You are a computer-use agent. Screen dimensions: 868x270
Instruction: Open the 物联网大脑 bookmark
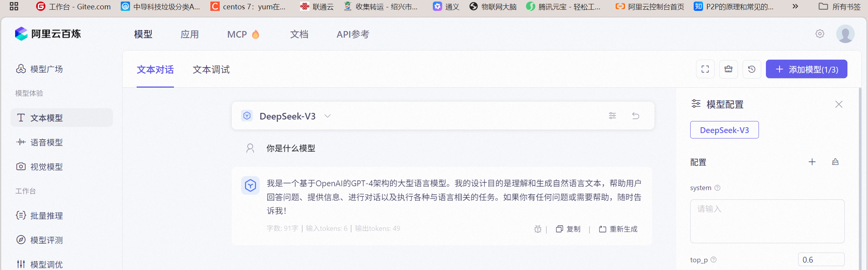tap(493, 7)
